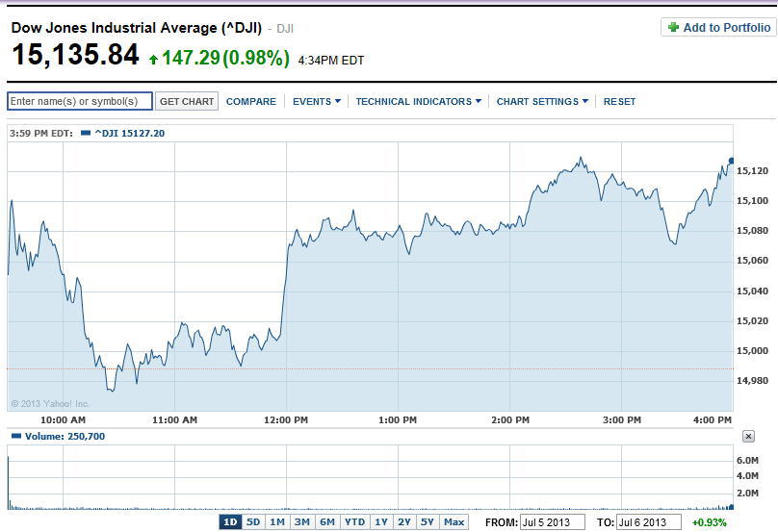Click the 2.0M volume axis label
Screen dimensions: 778x532
(747, 493)
